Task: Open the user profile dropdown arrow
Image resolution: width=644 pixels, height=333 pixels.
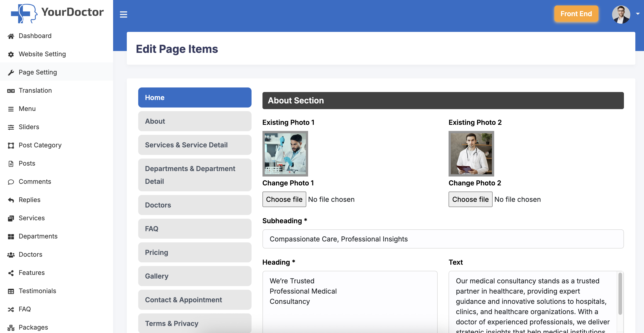Action: point(638,14)
